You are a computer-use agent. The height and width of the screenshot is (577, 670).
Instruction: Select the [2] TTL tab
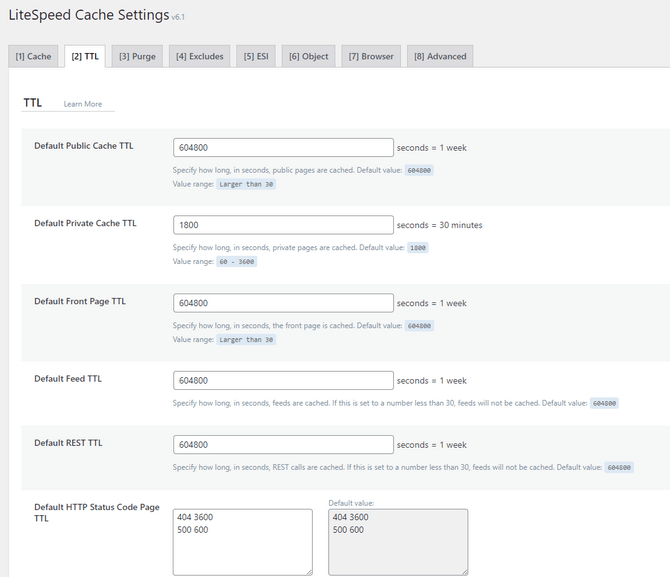point(84,56)
